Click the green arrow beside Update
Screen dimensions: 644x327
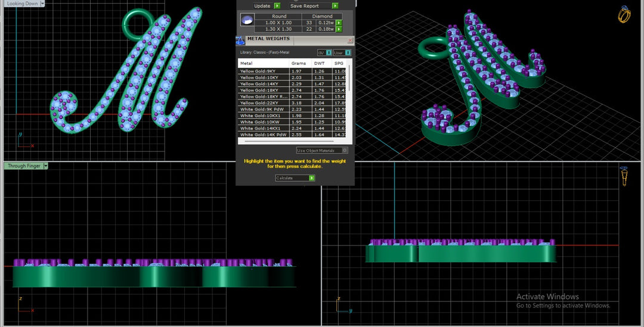tap(277, 6)
